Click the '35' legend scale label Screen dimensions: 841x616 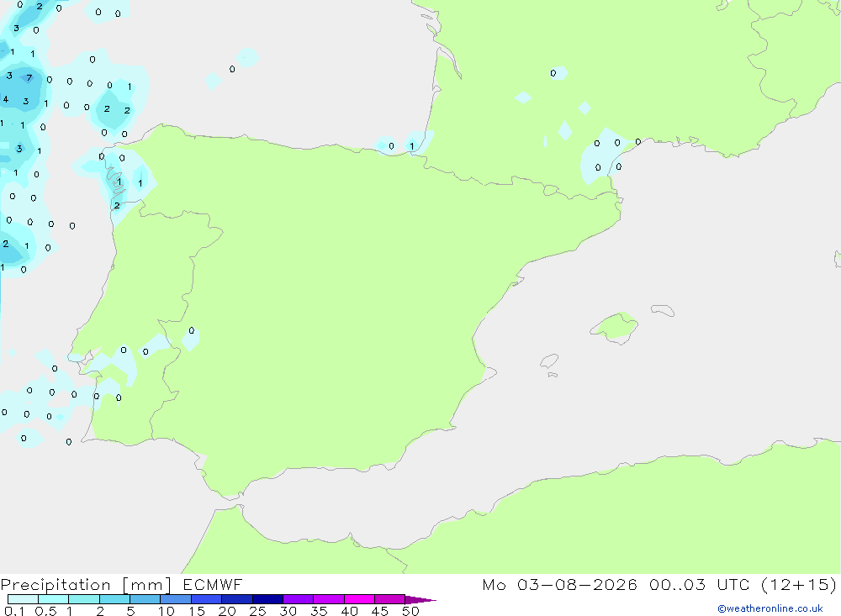point(319,611)
